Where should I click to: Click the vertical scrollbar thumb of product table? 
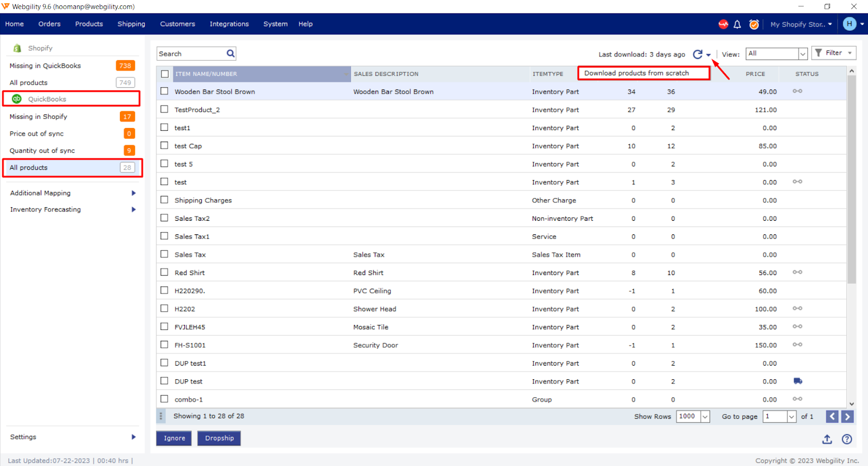[x=851, y=179]
